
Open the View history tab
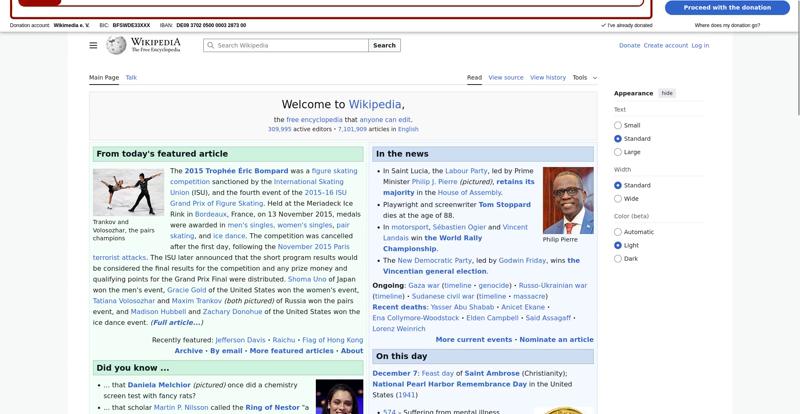547,77
